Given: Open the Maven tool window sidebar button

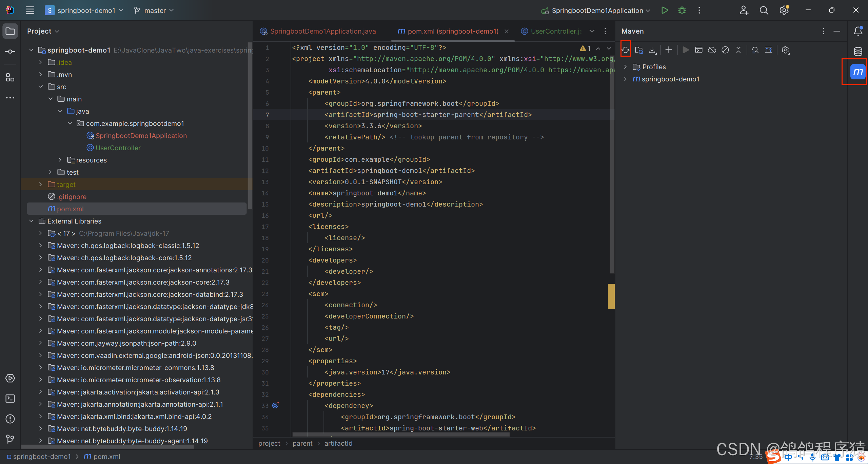Looking at the screenshot, I should (x=858, y=72).
